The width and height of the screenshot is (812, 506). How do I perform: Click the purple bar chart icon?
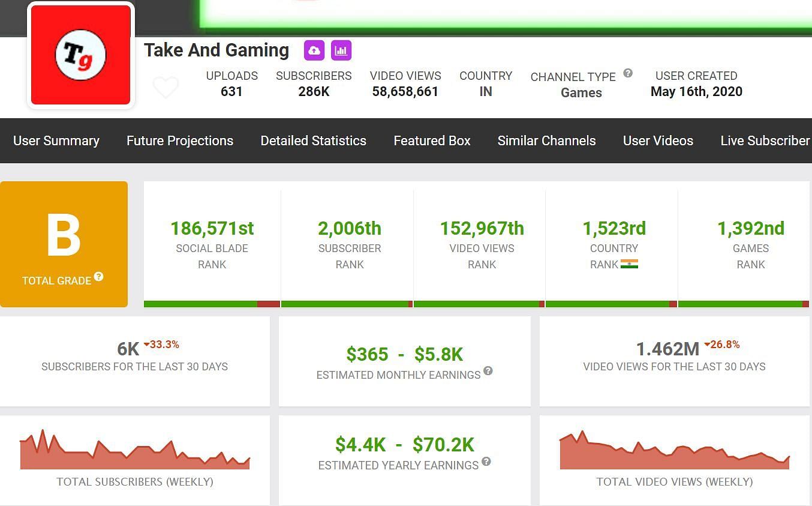341,51
